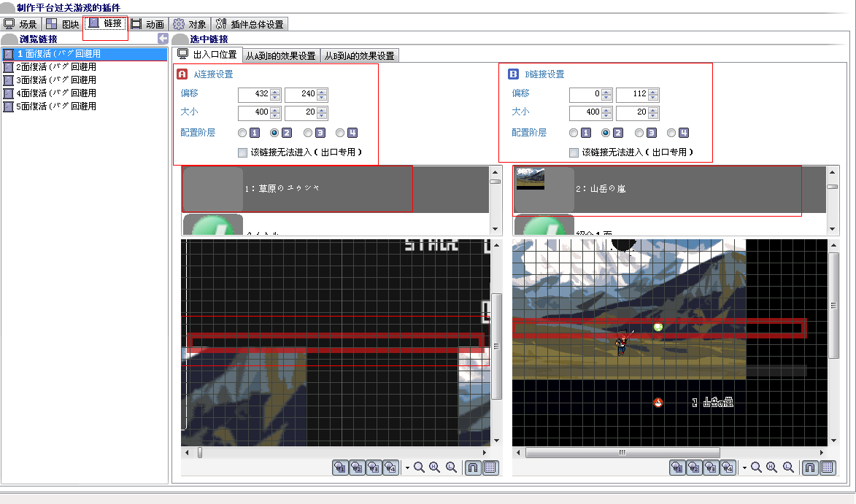
Task: Decrease B offset Y value 112 with down arrow
Action: 653,98
